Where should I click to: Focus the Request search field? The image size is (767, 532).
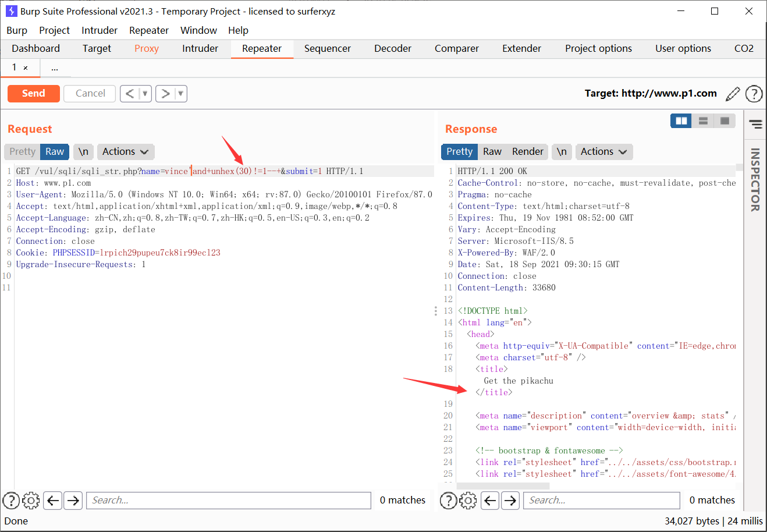[229, 500]
